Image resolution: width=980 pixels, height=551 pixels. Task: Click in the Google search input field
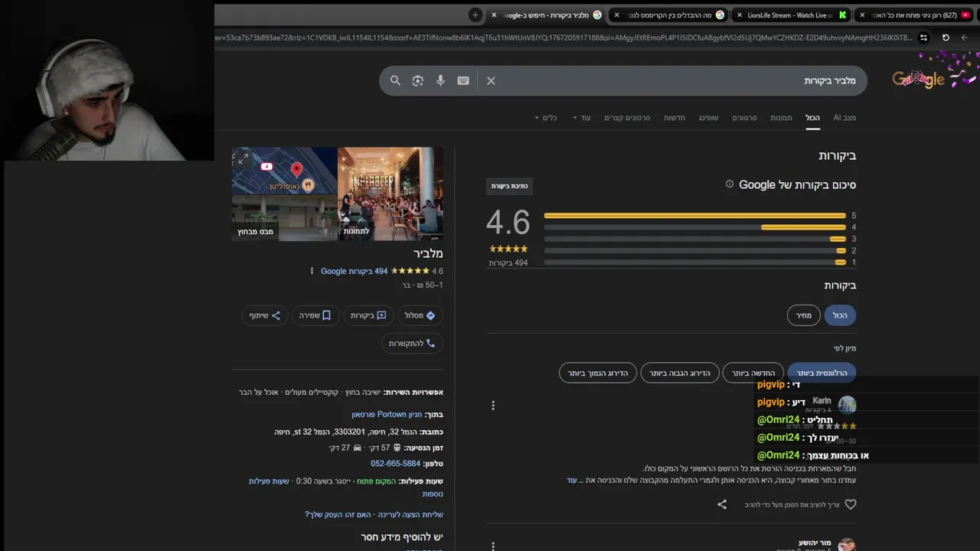tap(678, 80)
